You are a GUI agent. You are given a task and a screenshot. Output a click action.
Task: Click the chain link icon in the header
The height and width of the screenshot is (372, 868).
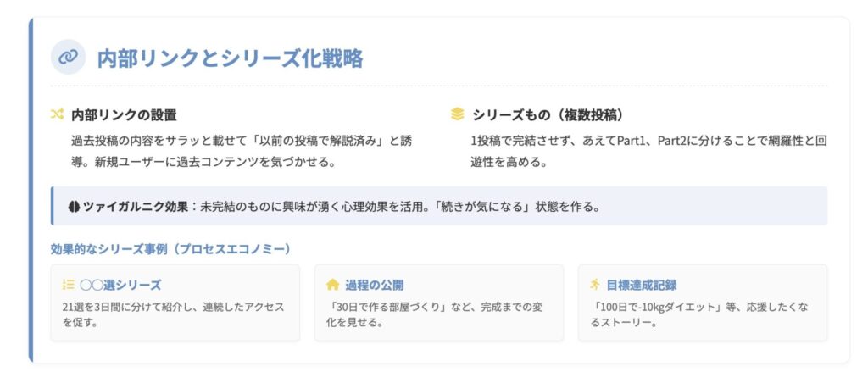tap(68, 58)
